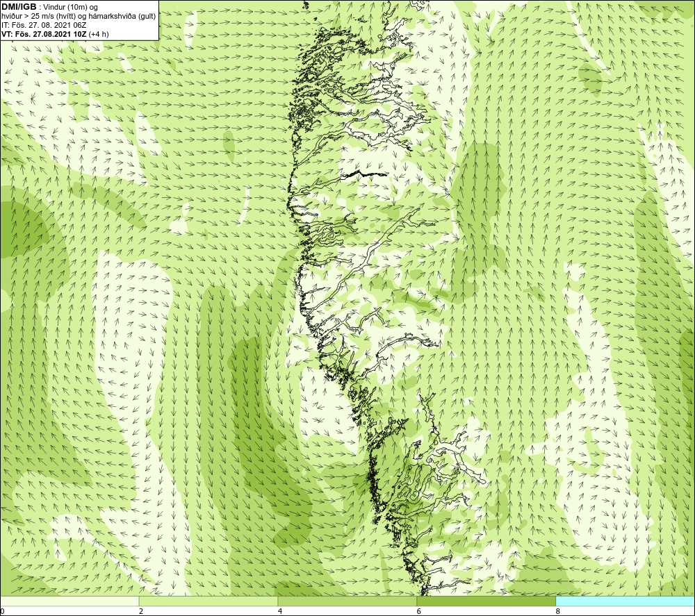The image size is (695, 616).
Task: Click the 0–2 m/s palest legend color band
Action: [69, 601]
